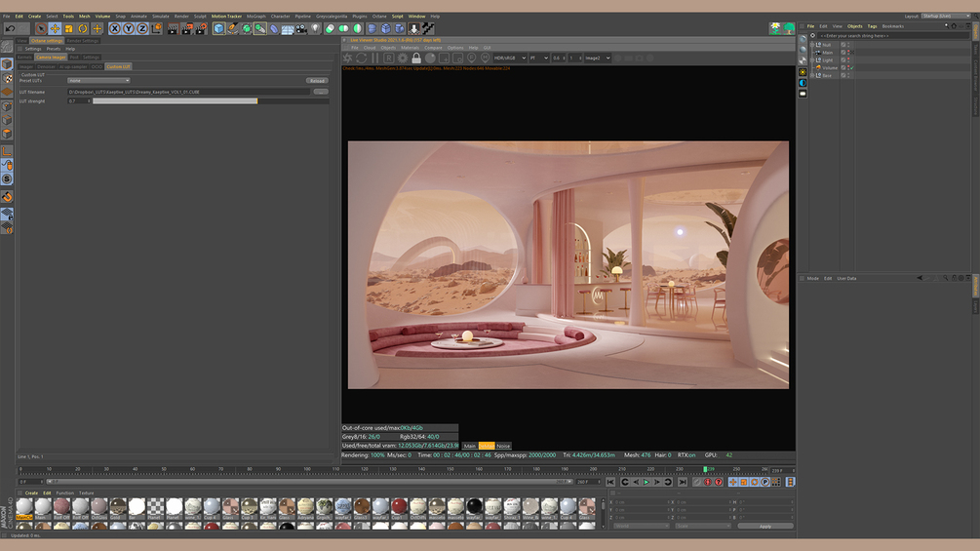Go to end of animation
Image resolution: width=980 pixels, height=551 pixels.
click(683, 483)
